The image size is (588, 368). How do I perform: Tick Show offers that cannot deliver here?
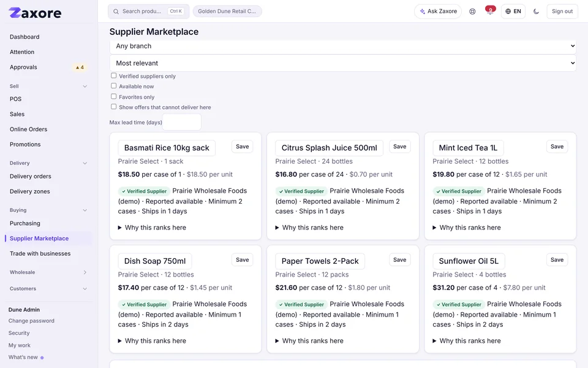(x=114, y=107)
